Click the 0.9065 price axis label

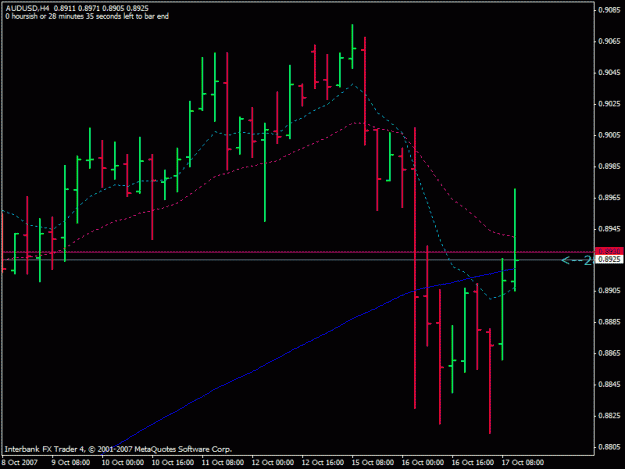(x=609, y=41)
